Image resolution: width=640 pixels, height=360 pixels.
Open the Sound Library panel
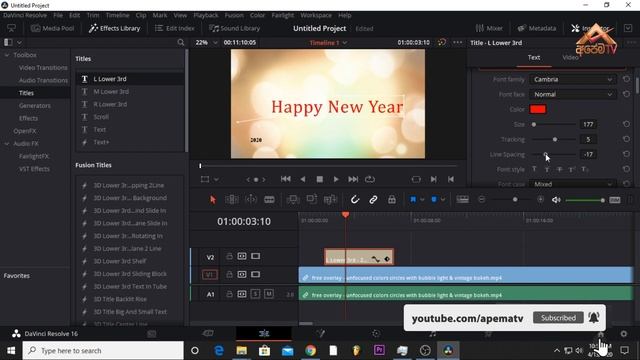click(x=234, y=28)
